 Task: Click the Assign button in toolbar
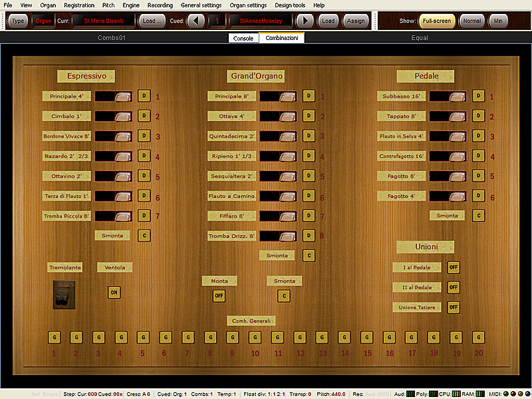coord(356,21)
